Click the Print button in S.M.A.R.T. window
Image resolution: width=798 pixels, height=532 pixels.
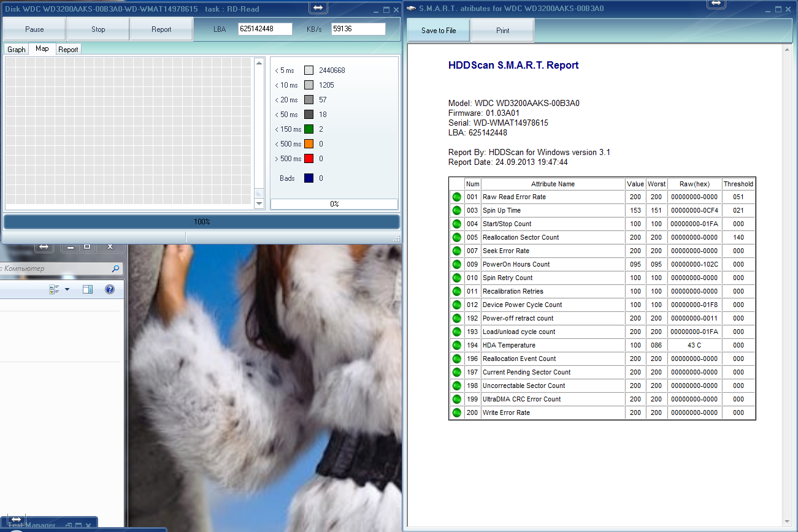click(x=502, y=31)
